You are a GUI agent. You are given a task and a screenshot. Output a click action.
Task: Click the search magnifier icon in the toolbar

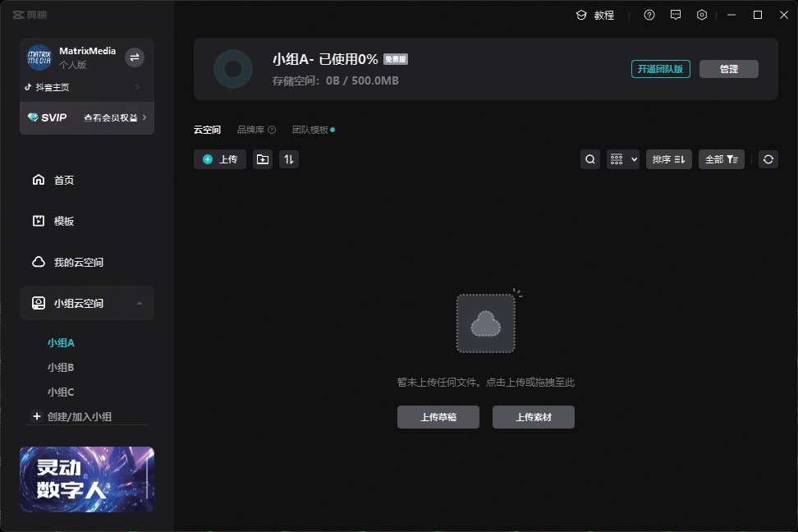pos(590,159)
